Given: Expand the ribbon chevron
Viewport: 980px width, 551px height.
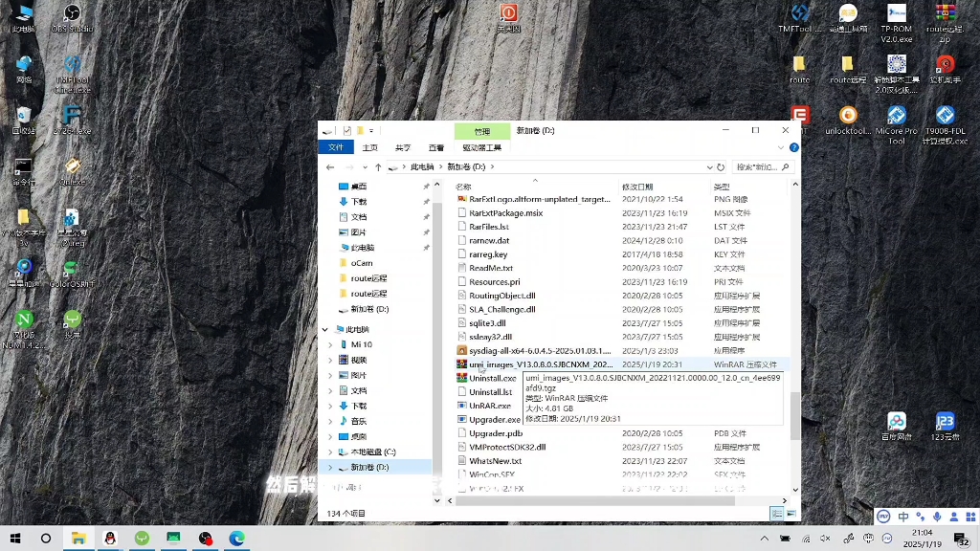Looking at the screenshot, I should 781,147.
